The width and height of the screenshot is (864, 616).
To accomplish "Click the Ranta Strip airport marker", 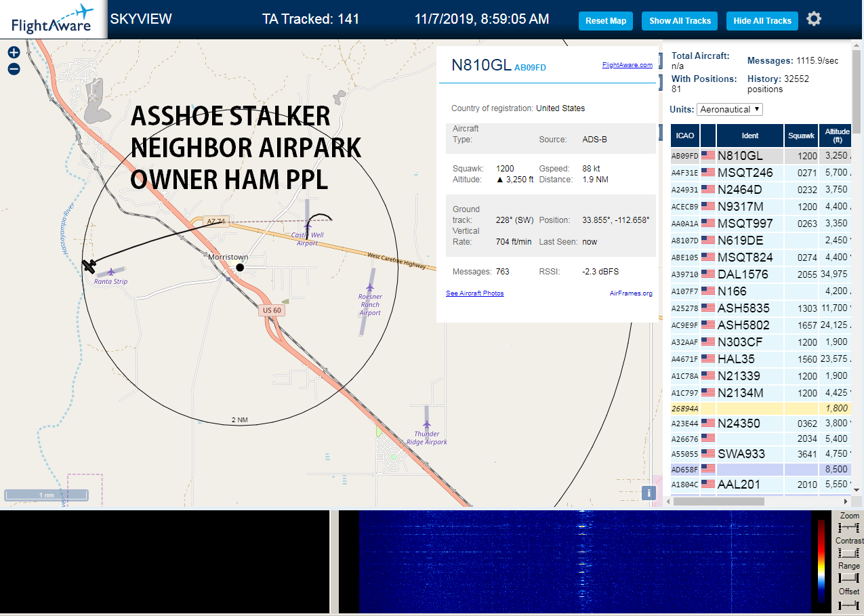I will 111,272.
